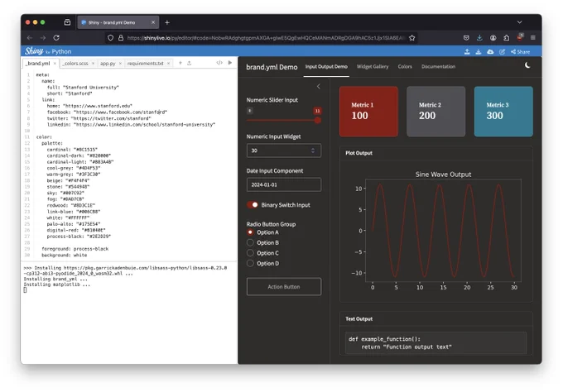
Task: Click the load file icon beside editor tabs
Action: pos(190,63)
